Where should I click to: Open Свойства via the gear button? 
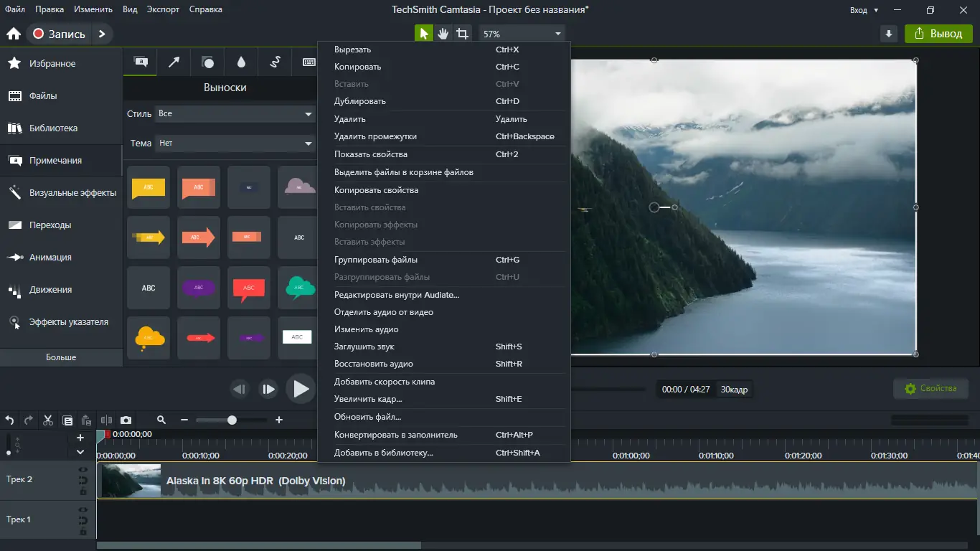coord(930,388)
